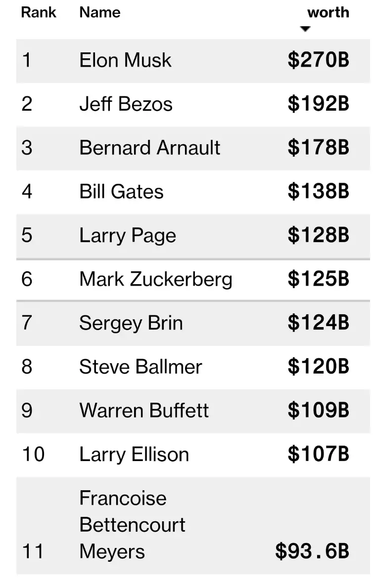
Task: Select Larry Page in the list
Action: (x=127, y=236)
